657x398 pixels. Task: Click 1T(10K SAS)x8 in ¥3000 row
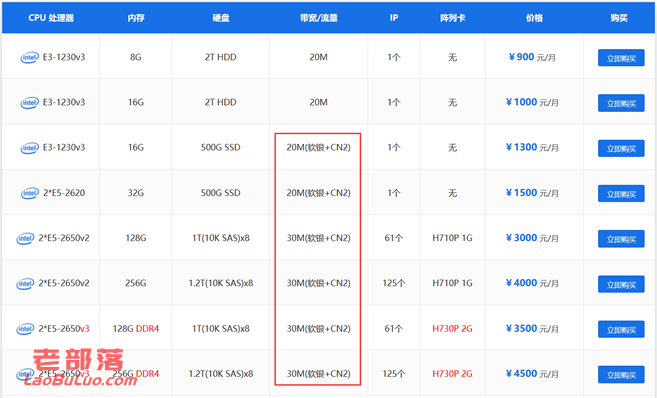[220, 238]
